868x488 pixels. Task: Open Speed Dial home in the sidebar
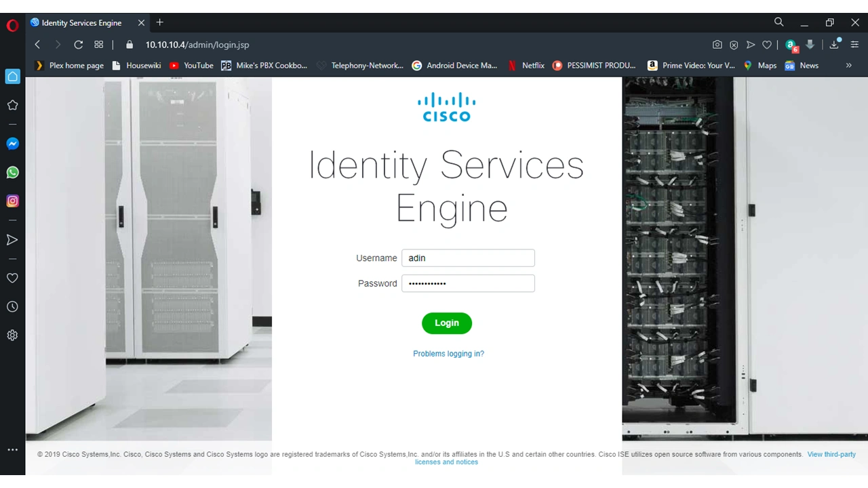pos(12,77)
